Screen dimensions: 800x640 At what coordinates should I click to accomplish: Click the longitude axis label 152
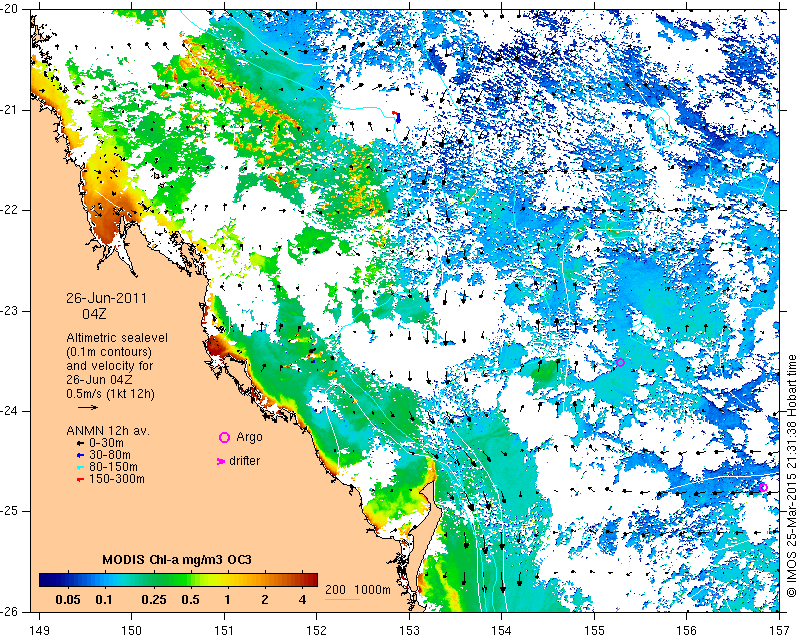(316, 630)
